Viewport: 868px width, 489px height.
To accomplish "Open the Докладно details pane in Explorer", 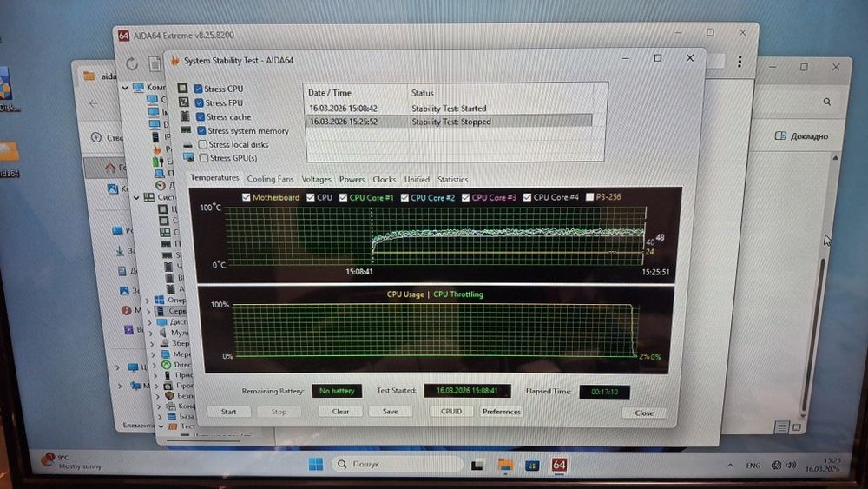I will [x=801, y=135].
